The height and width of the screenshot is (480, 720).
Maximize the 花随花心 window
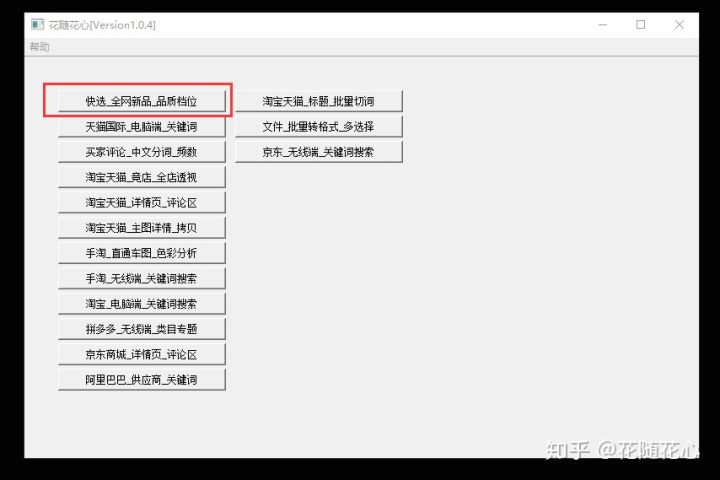[x=641, y=25]
